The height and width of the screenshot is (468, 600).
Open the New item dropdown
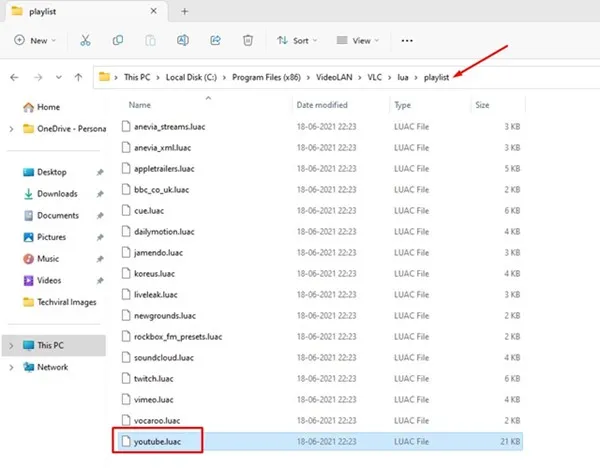pyautogui.click(x=35, y=40)
